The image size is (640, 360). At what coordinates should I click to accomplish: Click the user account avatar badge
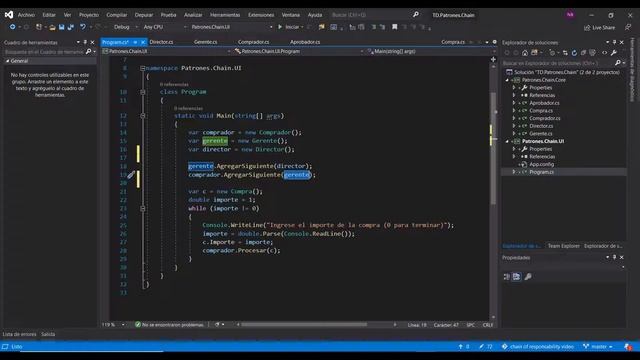570,15
